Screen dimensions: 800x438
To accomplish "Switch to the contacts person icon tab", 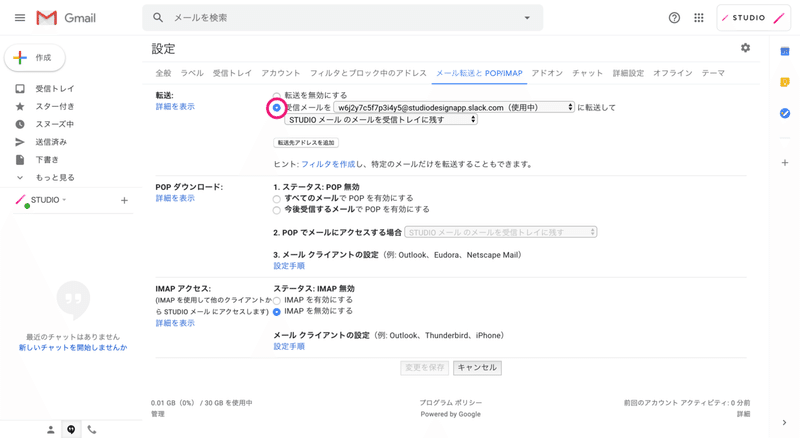I will (51, 430).
